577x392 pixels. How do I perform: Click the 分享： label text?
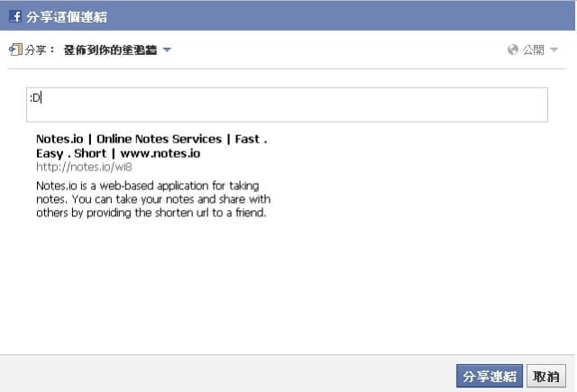coord(40,50)
